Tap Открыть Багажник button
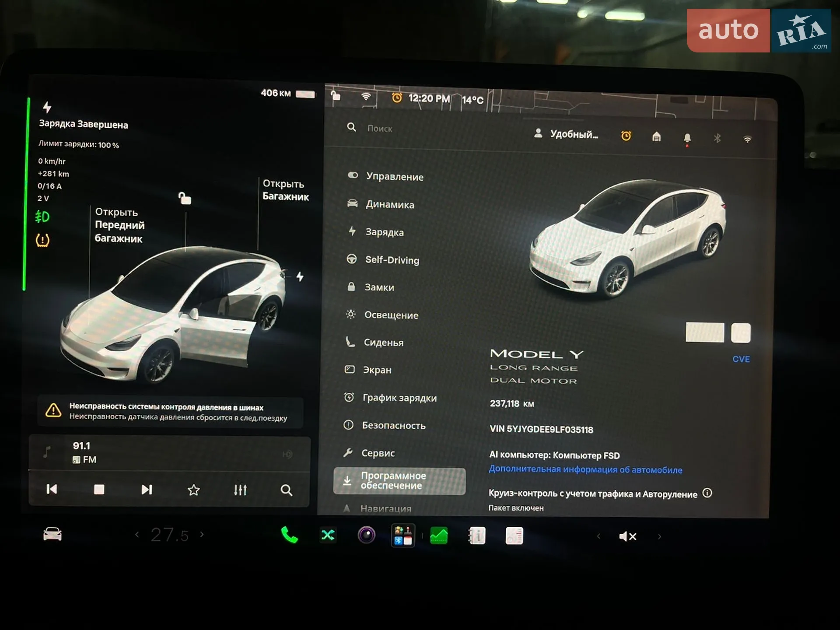This screenshot has width=840, height=630. (285, 190)
